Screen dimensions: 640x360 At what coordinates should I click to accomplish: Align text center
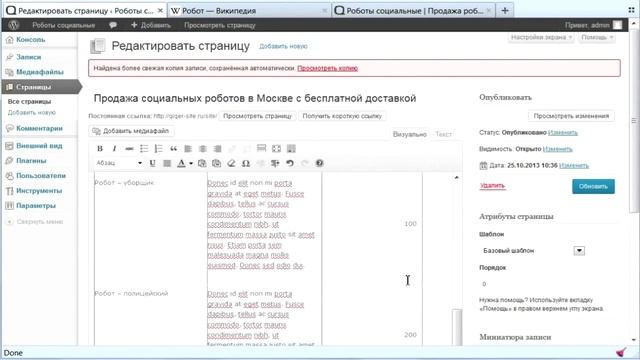(202, 149)
